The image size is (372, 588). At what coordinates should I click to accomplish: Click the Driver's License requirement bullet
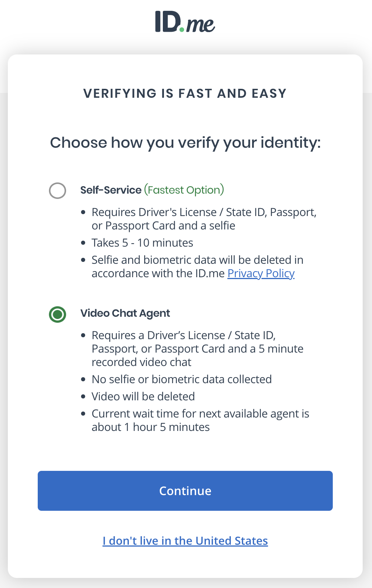click(x=205, y=219)
